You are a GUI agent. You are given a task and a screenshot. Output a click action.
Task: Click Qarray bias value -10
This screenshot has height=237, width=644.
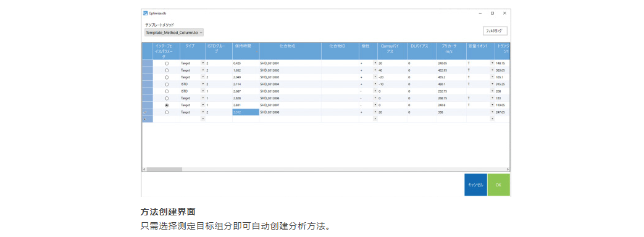click(x=382, y=84)
